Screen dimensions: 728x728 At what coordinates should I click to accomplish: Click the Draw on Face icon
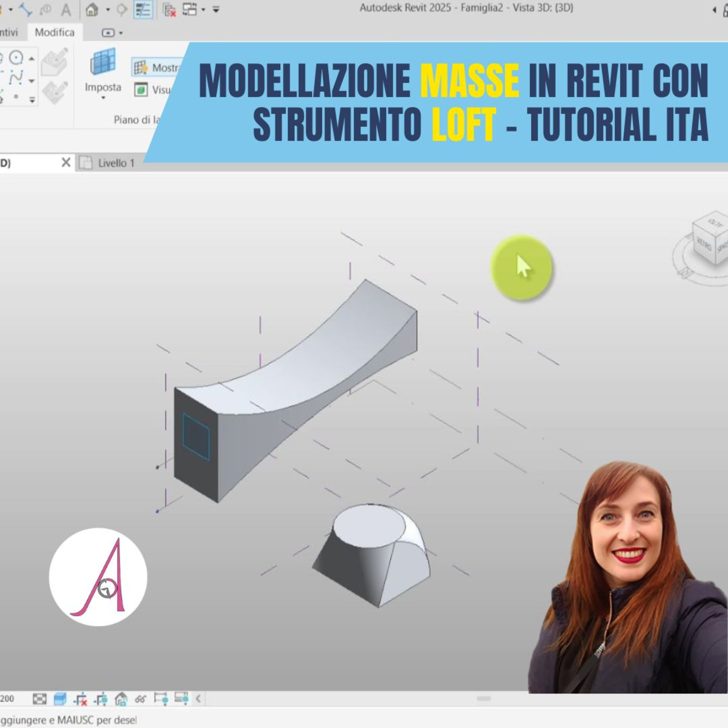pyautogui.click(x=55, y=61)
